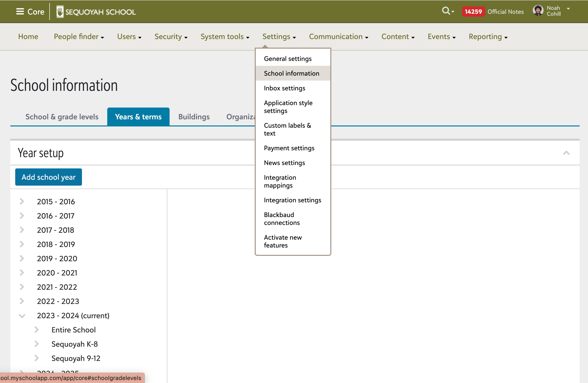This screenshot has height=383, width=588.
Task: Click the 14259 Official Notes badge
Action: 473,12
